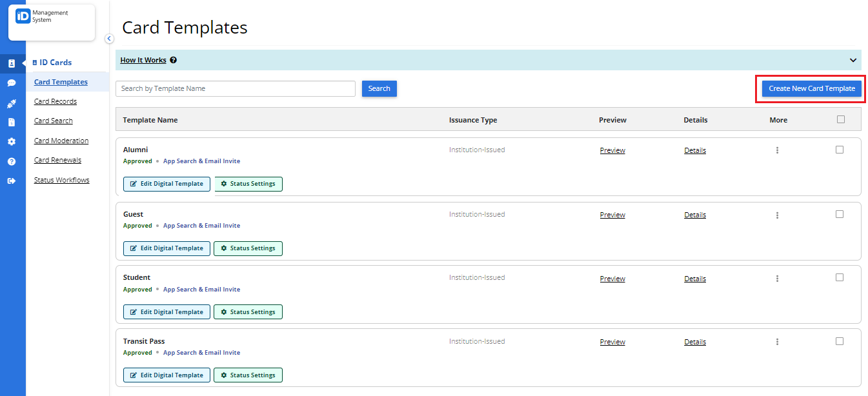Select the Transit Pass row checkbox

coord(840,341)
